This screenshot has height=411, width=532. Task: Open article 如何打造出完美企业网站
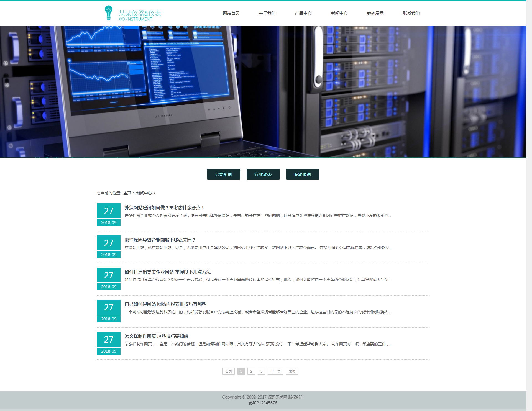click(167, 272)
